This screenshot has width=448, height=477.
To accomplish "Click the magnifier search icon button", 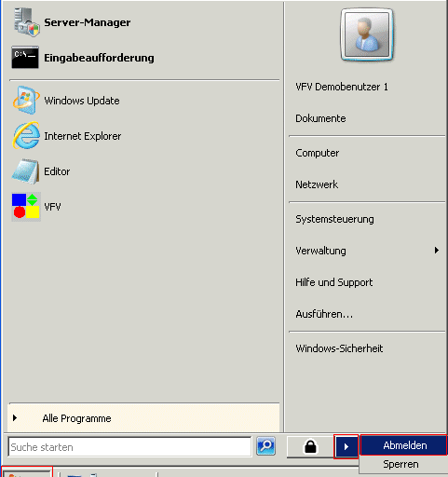I will click(x=265, y=446).
